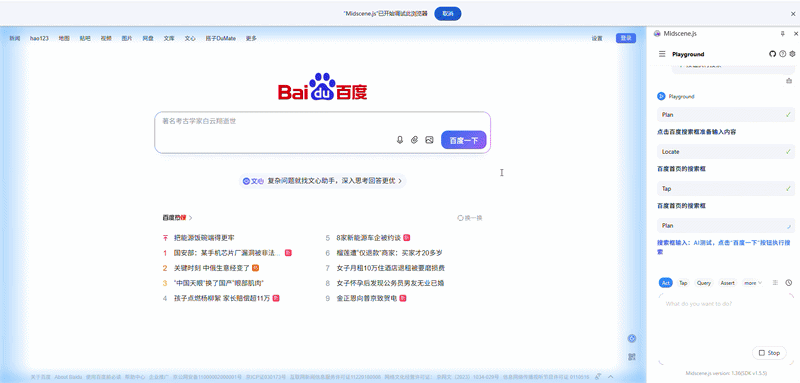Open 设置 in Baidu top bar

(597, 38)
